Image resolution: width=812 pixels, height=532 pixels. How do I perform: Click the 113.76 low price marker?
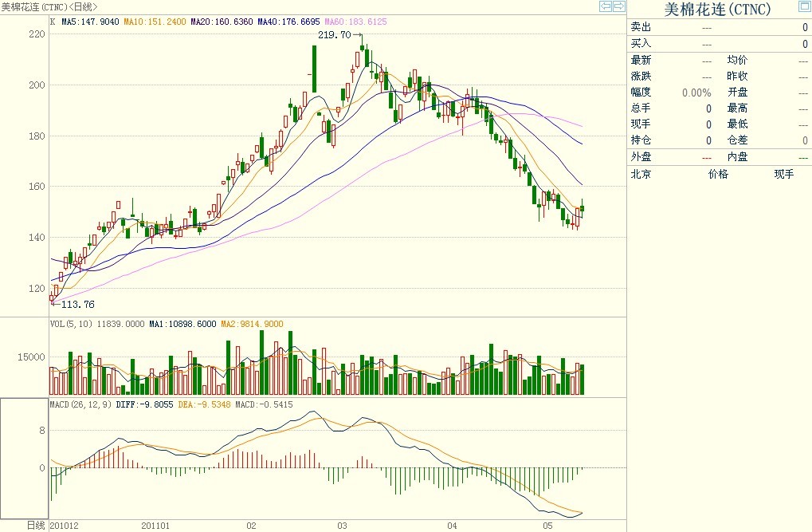(77, 304)
